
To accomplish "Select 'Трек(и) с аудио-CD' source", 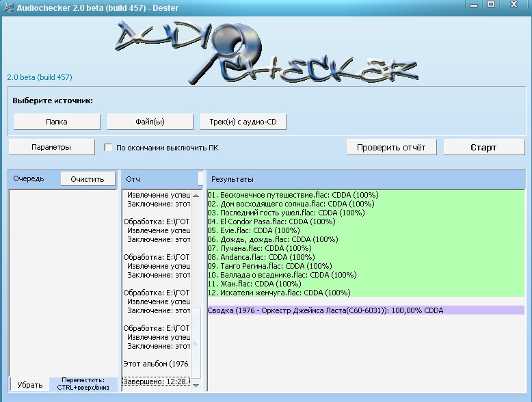I will click(x=243, y=122).
